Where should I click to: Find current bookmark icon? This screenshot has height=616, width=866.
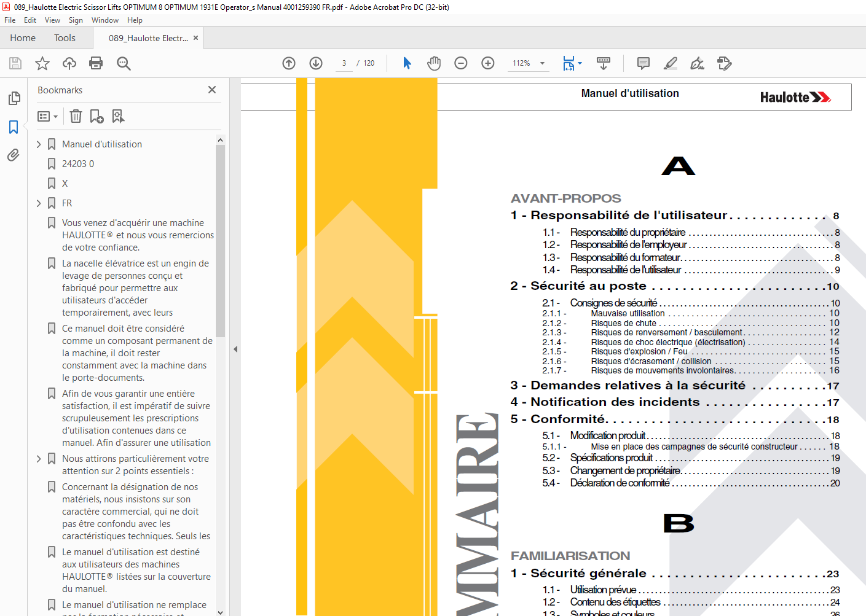tap(118, 116)
